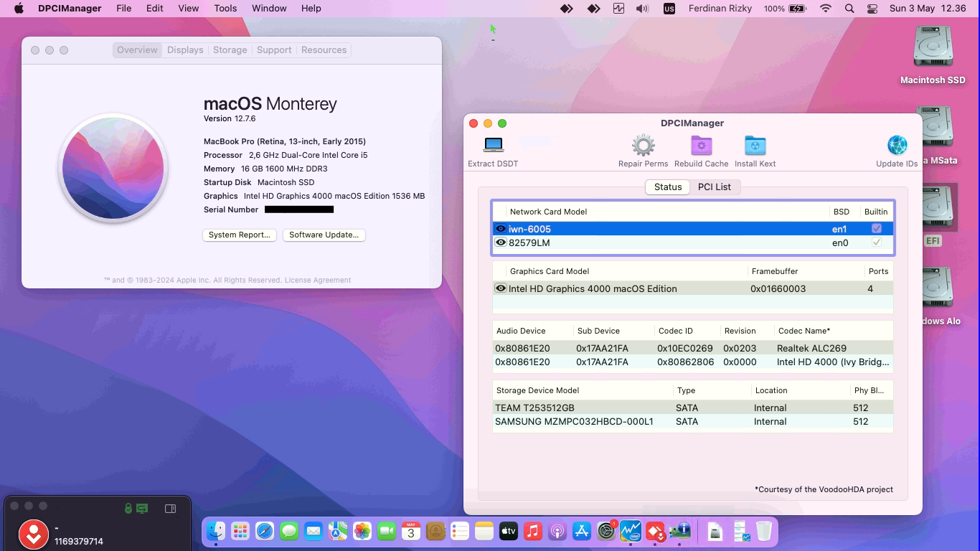Open System Preferences from the Dock
The height and width of the screenshot is (551, 980).
[x=606, y=531]
